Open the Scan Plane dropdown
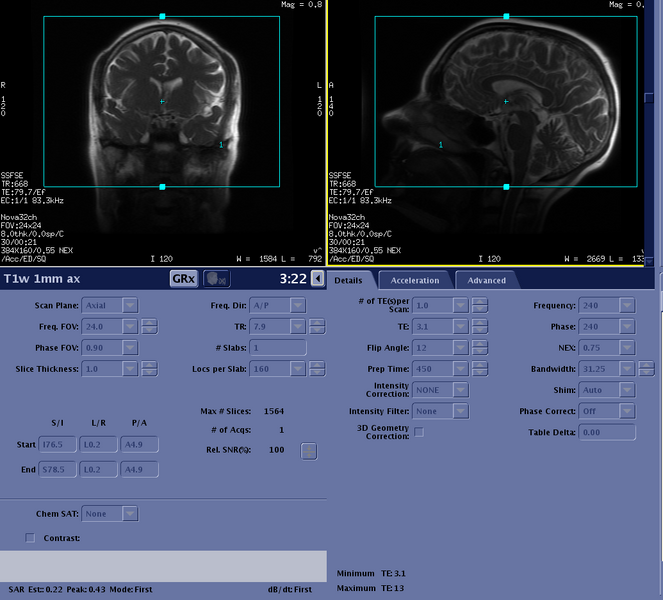663x600 pixels. [130, 305]
